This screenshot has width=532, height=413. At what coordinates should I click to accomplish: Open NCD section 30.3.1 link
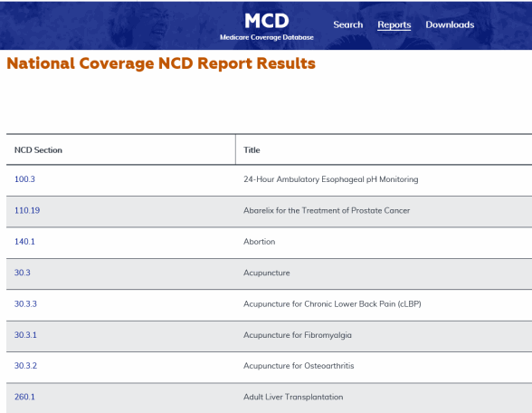point(25,335)
